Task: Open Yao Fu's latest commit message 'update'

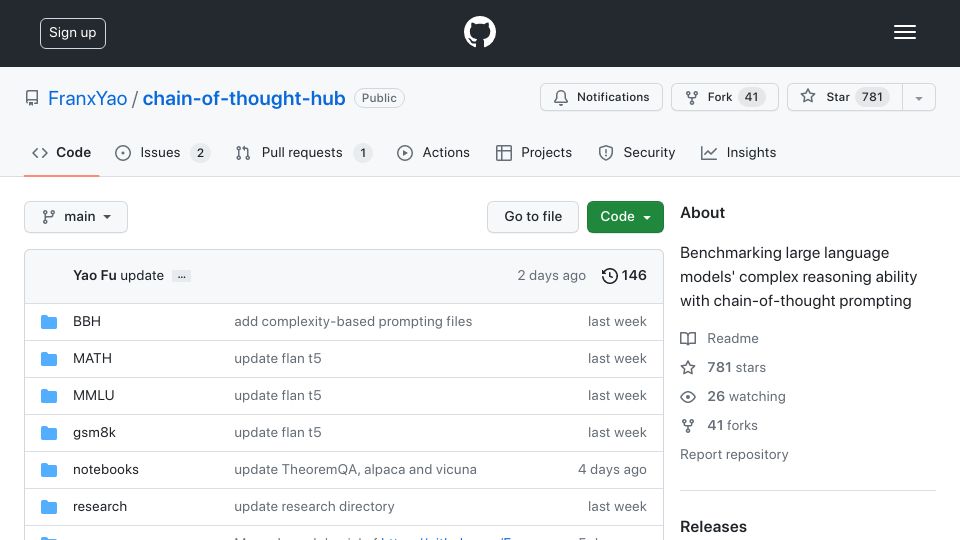Action: pyautogui.click(x=142, y=276)
